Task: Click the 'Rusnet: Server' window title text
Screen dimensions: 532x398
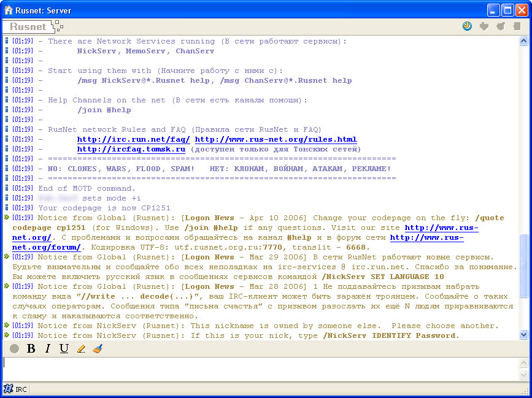Action: pyautogui.click(x=44, y=10)
